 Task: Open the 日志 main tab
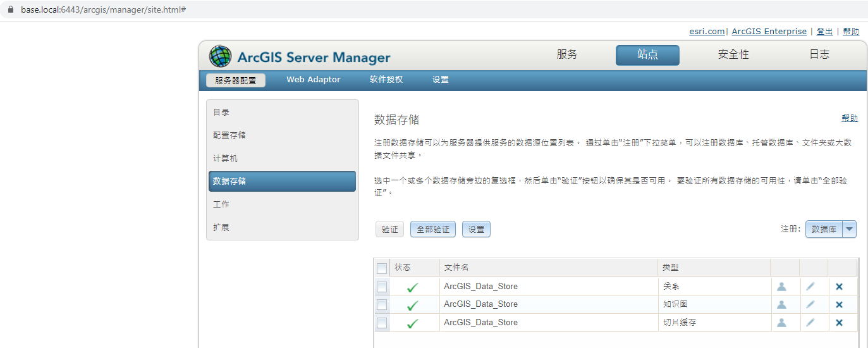[x=819, y=54]
